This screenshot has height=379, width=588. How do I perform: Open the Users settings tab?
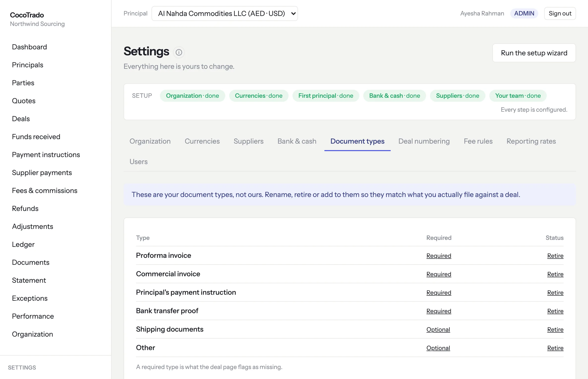coord(139,162)
